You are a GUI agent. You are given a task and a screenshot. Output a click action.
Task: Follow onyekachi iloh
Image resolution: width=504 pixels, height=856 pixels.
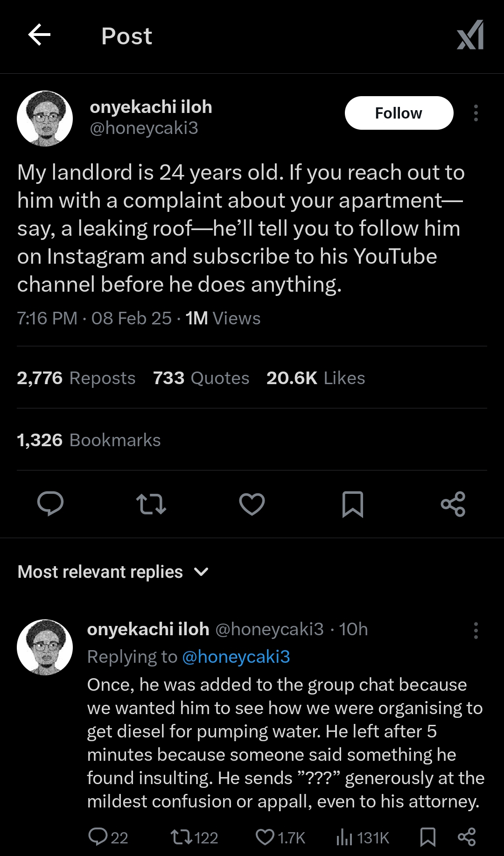399,113
